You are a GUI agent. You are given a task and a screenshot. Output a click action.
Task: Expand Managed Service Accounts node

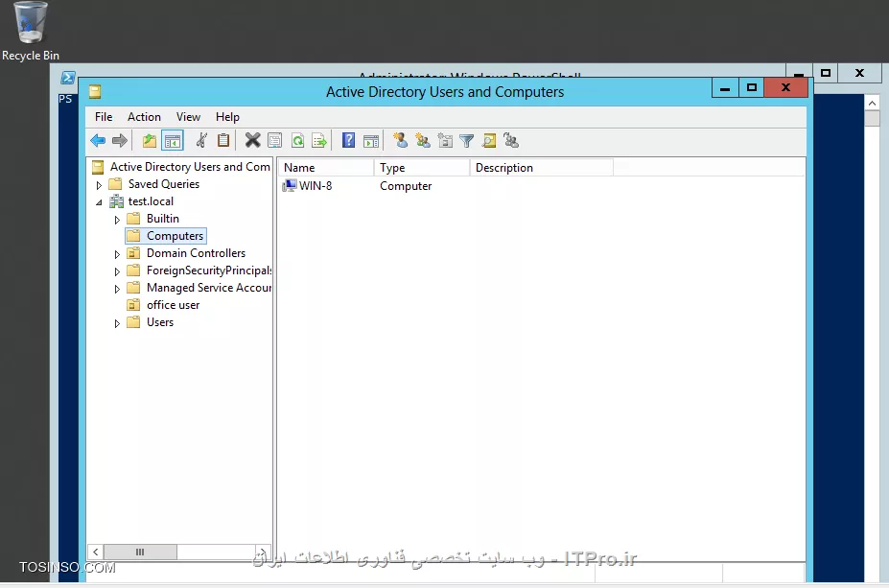click(117, 289)
